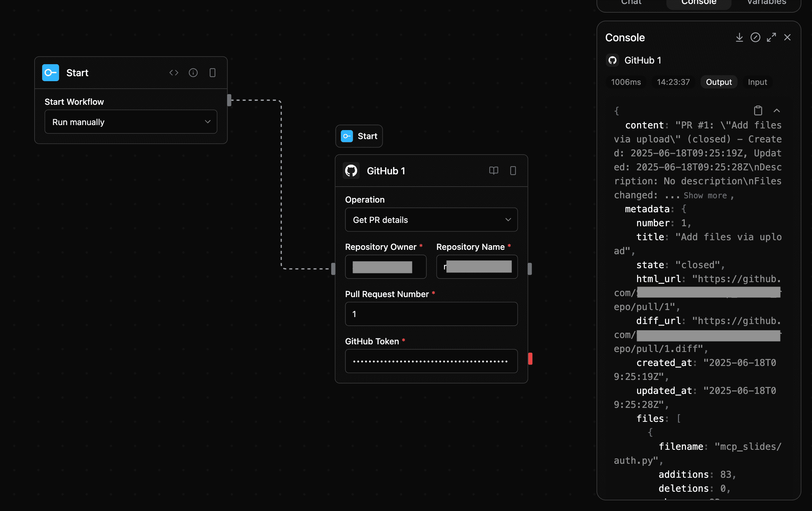Copy the JSON output from the console
Image resolution: width=812 pixels, height=511 pixels.
[758, 111]
